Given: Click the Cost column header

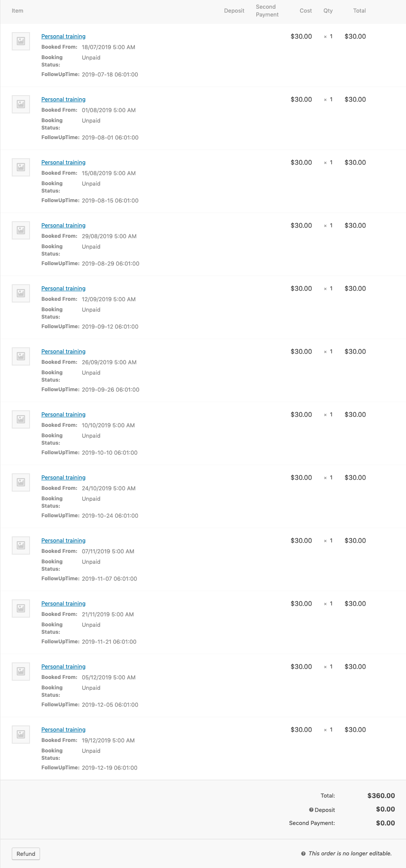Looking at the screenshot, I should pos(305,11).
